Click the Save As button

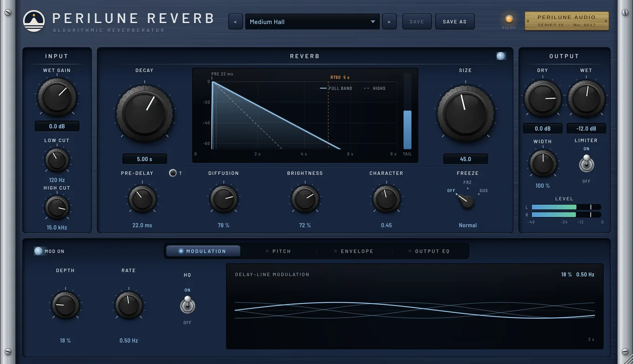coord(455,21)
